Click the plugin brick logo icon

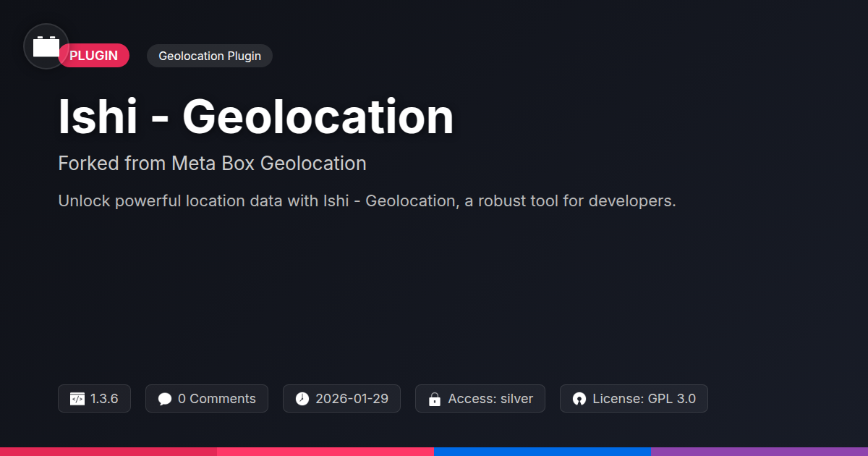click(46, 46)
